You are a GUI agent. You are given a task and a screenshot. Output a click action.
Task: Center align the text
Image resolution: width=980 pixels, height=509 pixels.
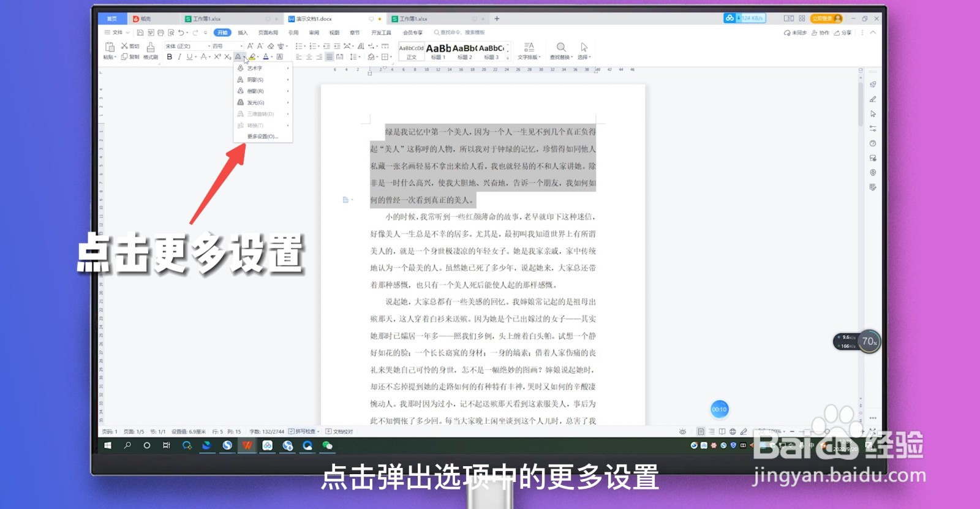pos(309,57)
